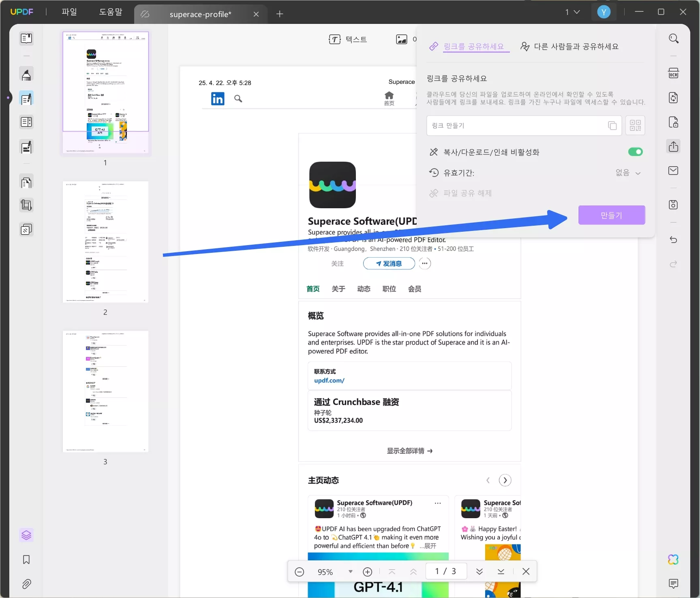Click the 만들기 create button

click(x=611, y=215)
